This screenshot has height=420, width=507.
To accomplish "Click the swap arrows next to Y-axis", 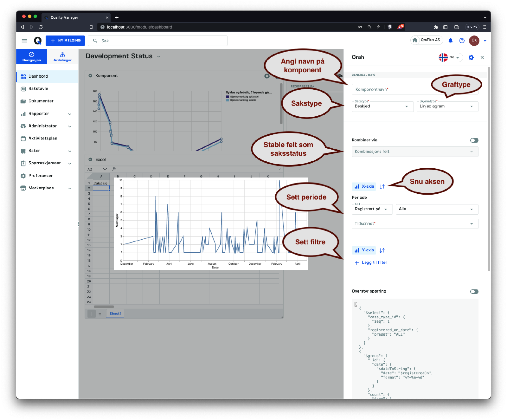I will [x=382, y=250].
